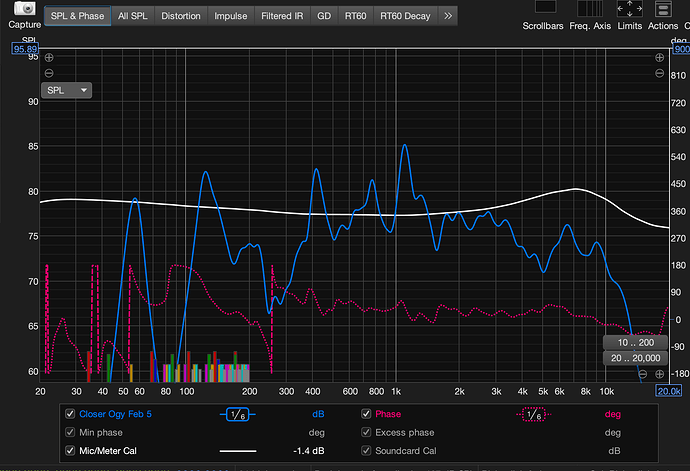Open the Actions icon
690x471 pixels.
pyautogui.click(x=663, y=9)
